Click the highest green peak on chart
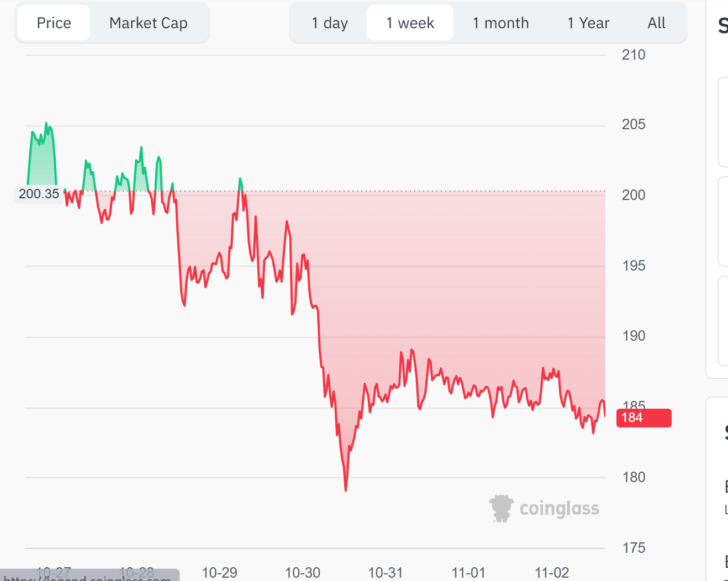The image size is (728, 581). pyautogui.click(x=46, y=124)
